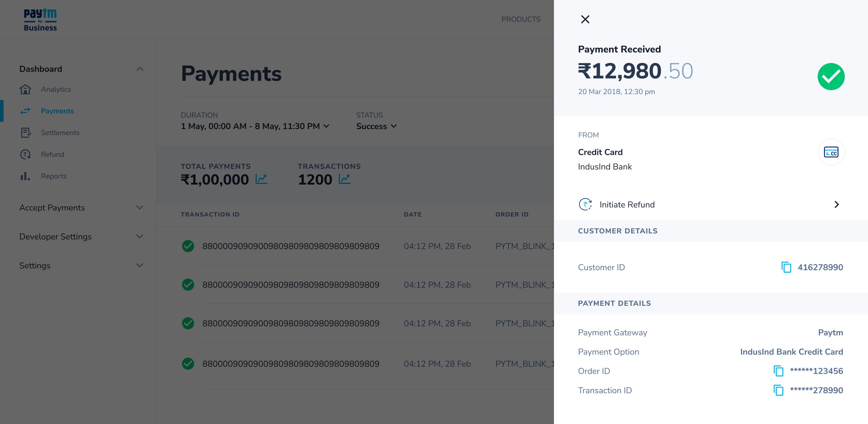Go to Settlements in sidebar
Viewport: 868px width, 424px height.
coord(60,132)
